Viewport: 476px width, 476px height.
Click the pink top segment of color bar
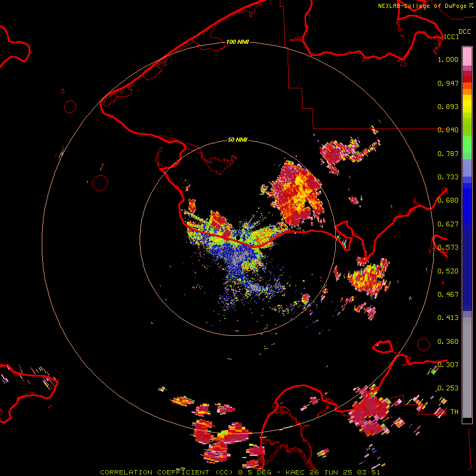point(467,56)
